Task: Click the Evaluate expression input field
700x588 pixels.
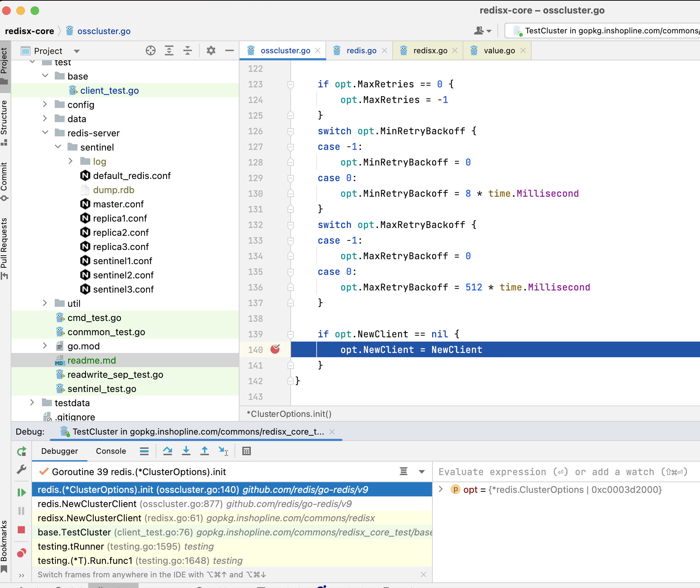Action: 566,472
